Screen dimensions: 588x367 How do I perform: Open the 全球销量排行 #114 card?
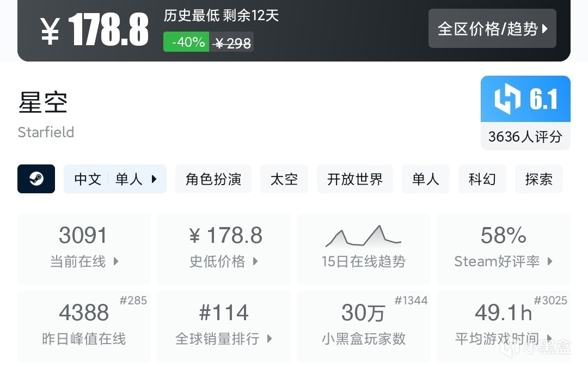click(224, 326)
